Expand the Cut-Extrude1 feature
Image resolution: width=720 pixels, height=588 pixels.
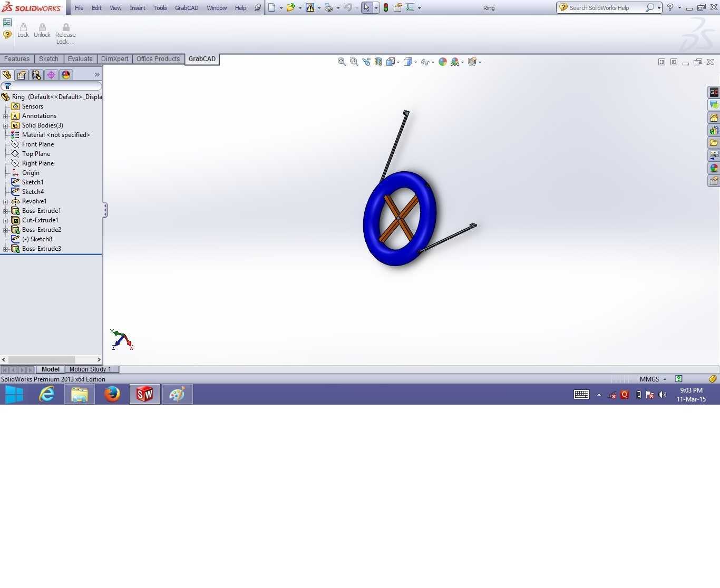(x=6, y=220)
